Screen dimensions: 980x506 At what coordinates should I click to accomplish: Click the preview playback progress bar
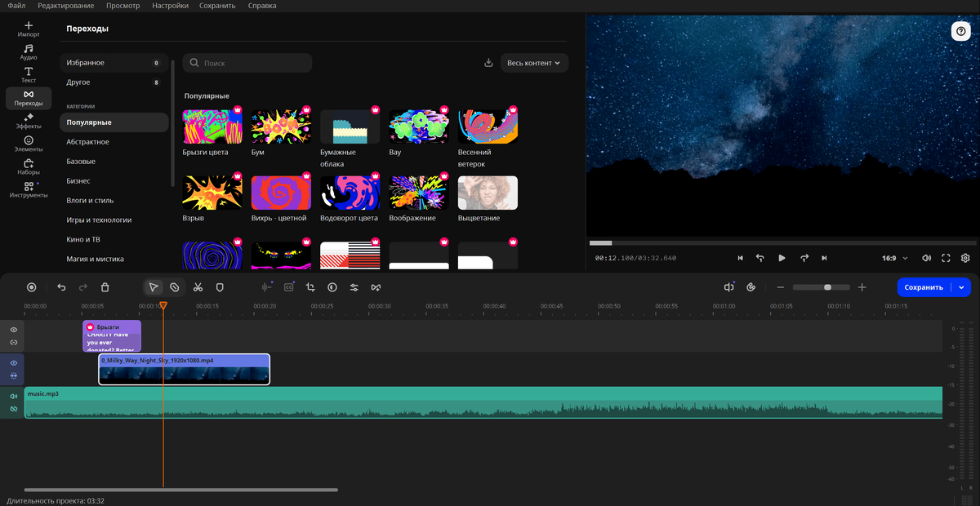click(782, 242)
